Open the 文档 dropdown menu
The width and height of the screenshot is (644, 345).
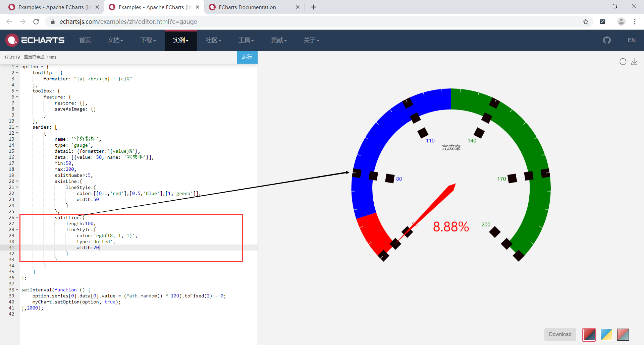115,40
